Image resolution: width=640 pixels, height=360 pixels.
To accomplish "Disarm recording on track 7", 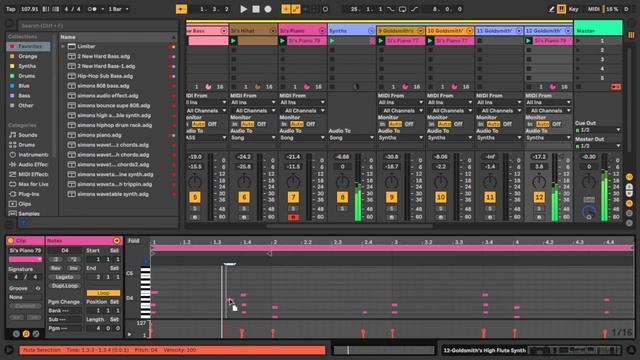I will [x=293, y=218].
